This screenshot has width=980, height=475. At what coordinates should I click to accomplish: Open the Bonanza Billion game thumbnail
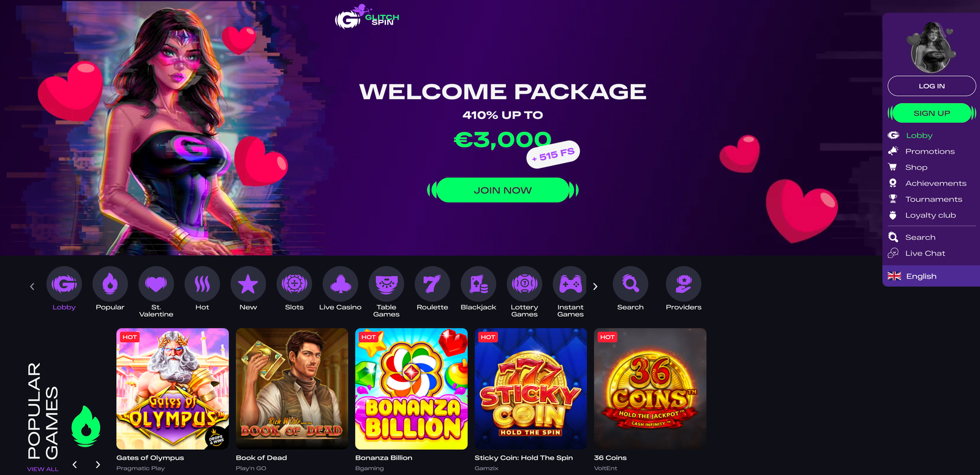click(x=412, y=389)
